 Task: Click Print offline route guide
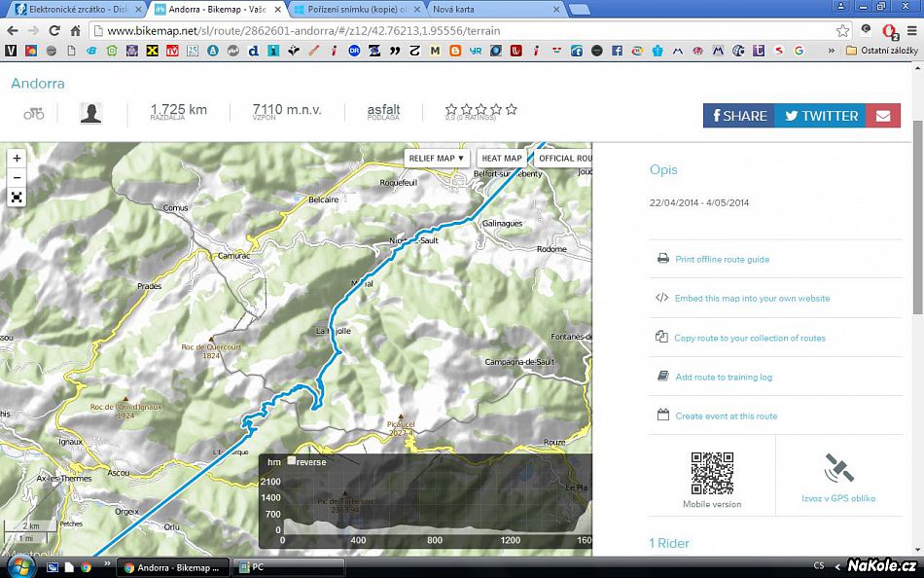click(722, 259)
